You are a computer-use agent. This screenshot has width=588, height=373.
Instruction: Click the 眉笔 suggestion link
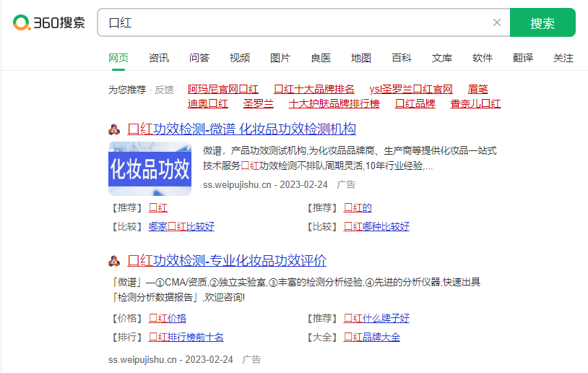click(477, 90)
